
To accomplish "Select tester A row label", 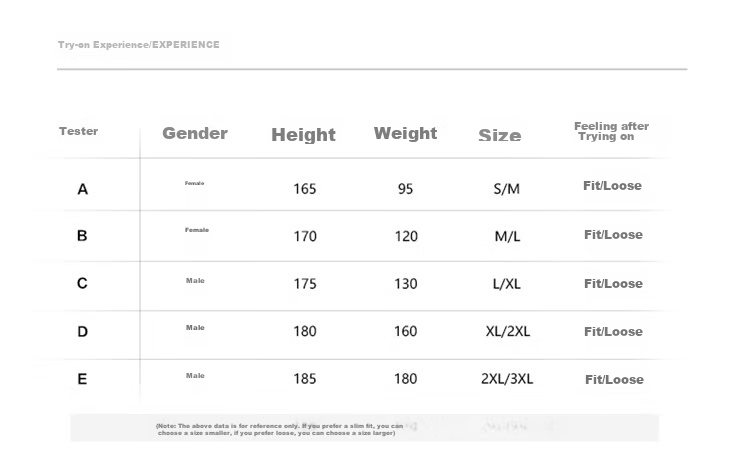I will point(82,189).
